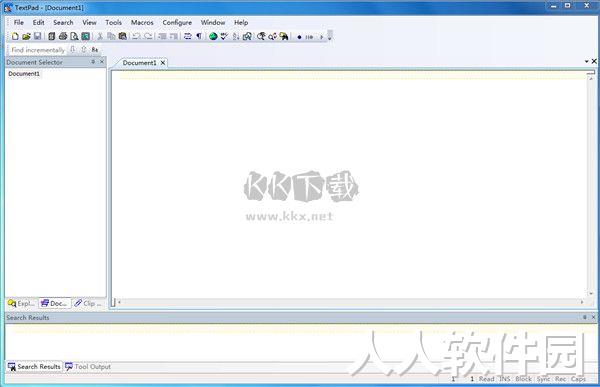The width and height of the screenshot is (600, 387).
Task: Click the Find incrementally search field
Action: 38,50
